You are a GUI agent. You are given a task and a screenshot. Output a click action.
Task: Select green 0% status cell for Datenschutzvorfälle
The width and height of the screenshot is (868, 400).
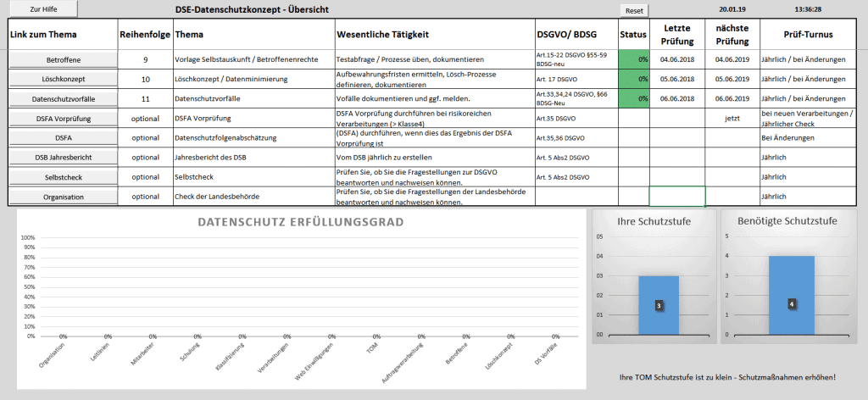pos(633,98)
